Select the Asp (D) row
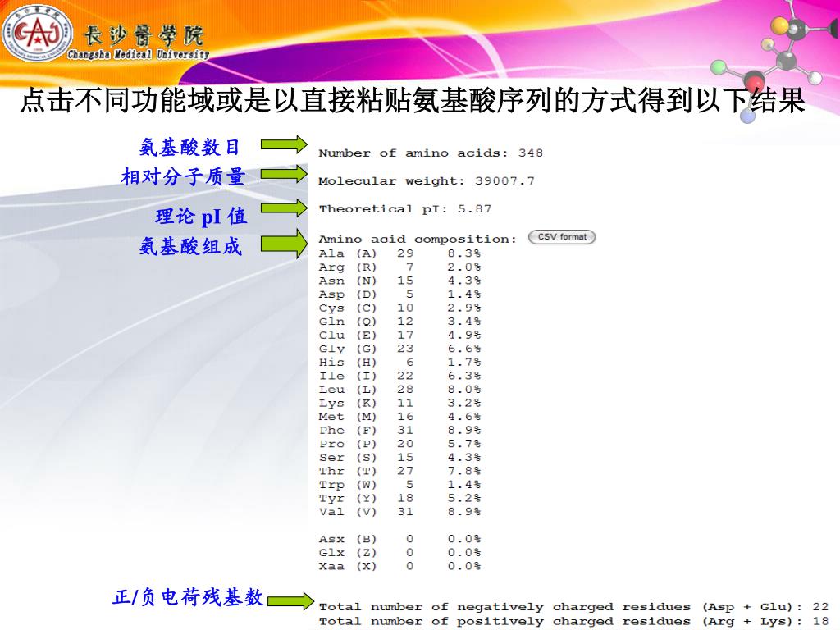This screenshot has height=630, width=840. point(399,294)
